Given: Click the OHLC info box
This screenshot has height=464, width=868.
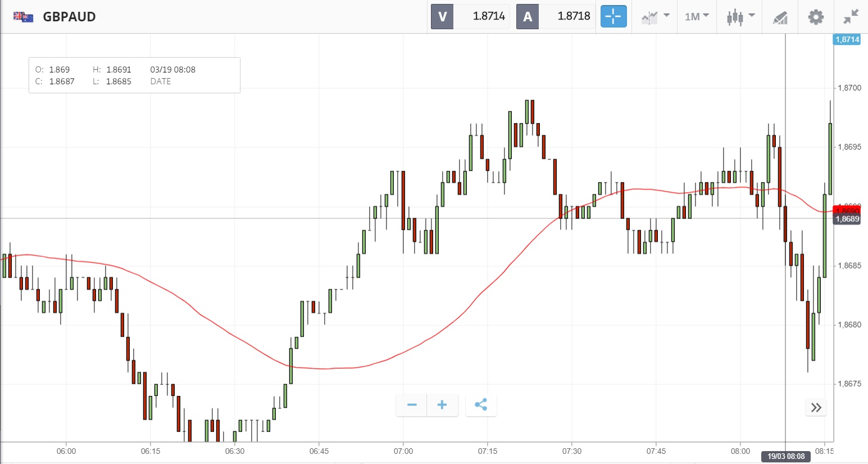Looking at the screenshot, I should click(134, 75).
